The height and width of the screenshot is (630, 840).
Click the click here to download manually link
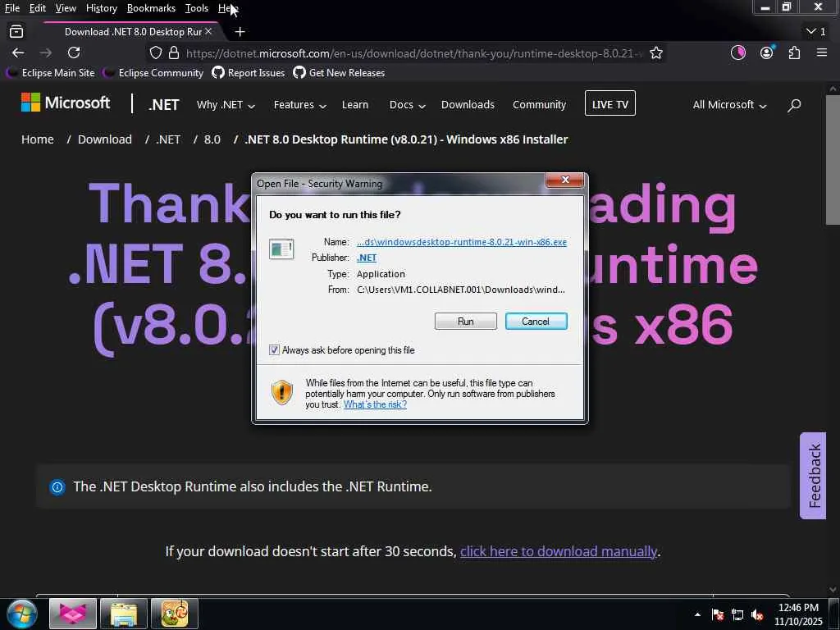coord(558,551)
